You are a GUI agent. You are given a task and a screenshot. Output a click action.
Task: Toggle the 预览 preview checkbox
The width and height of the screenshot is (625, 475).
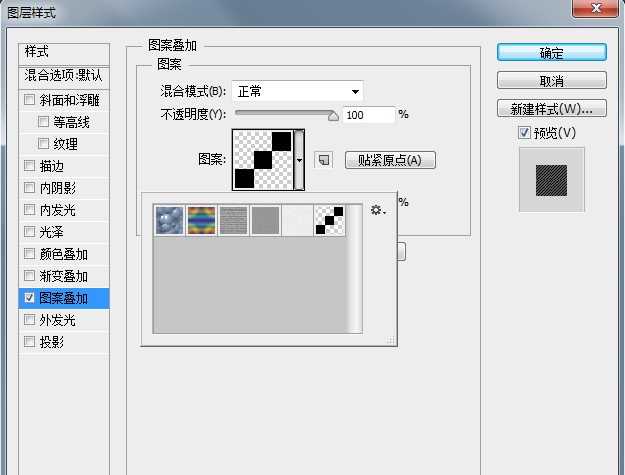tap(524, 133)
